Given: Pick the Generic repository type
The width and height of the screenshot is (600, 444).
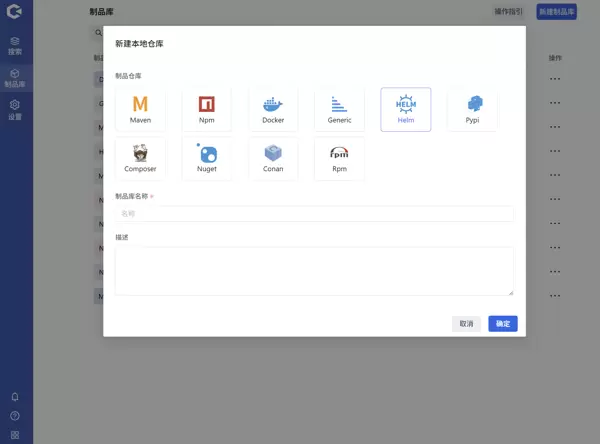Looking at the screenshot, I should (x=339, y=109).
